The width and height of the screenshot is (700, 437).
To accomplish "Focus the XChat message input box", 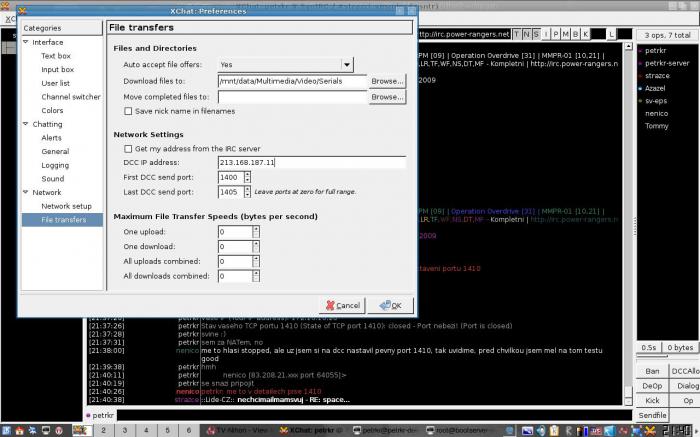I will (x=374, y=415).
